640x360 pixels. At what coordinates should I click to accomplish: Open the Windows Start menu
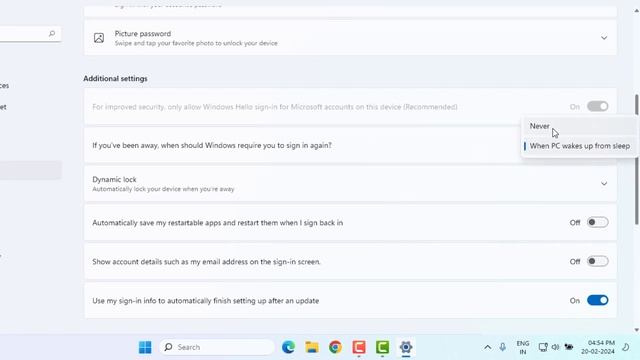pos(145,347)
